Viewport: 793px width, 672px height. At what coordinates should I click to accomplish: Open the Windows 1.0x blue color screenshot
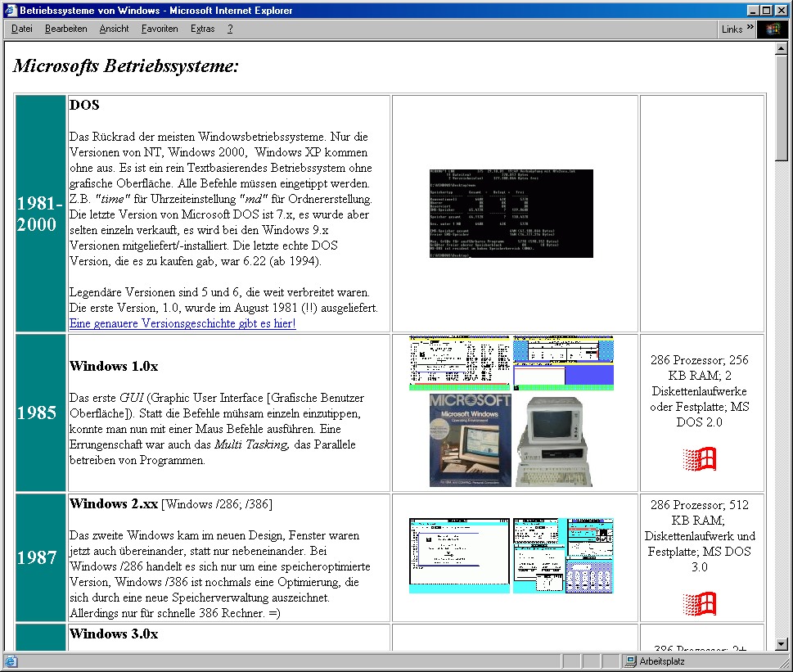point(563,363)
